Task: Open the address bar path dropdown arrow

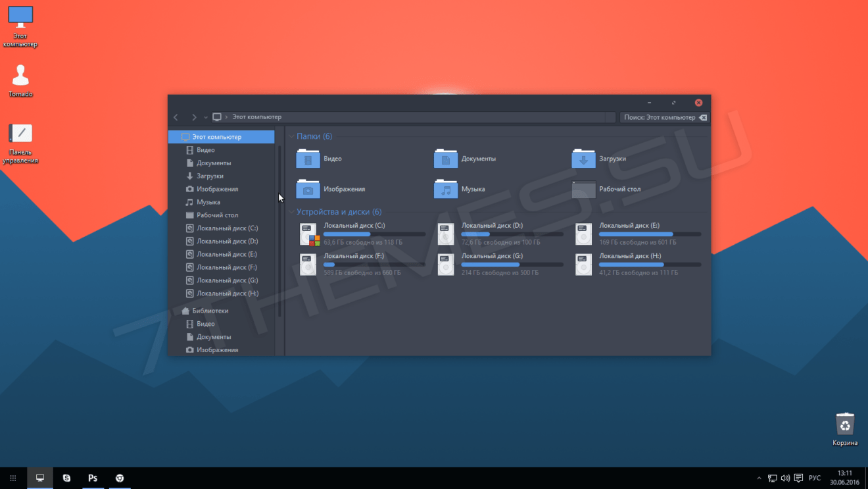Action: [x=205, y=117]
